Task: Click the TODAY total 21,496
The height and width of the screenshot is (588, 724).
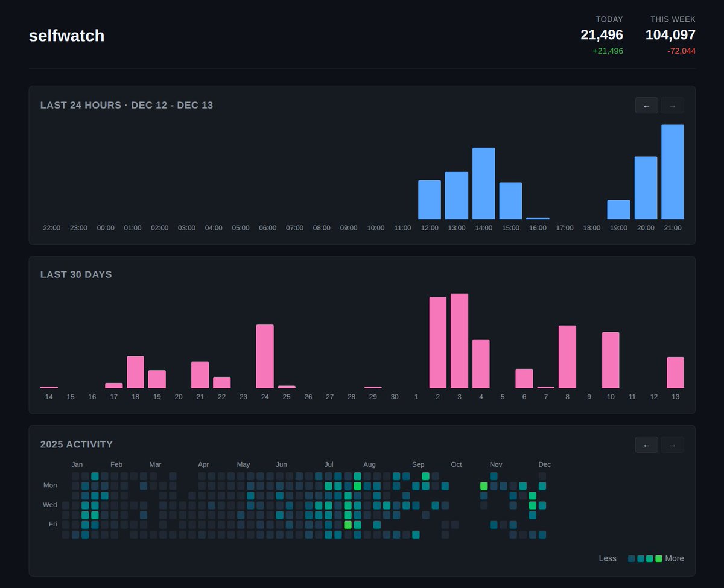Action: point(602,34)
